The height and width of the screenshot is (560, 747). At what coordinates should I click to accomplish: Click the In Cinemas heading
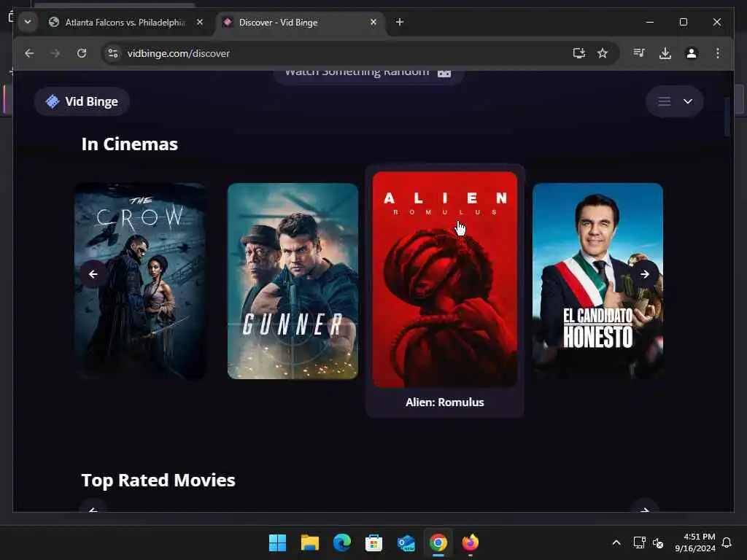pos(130,144)
